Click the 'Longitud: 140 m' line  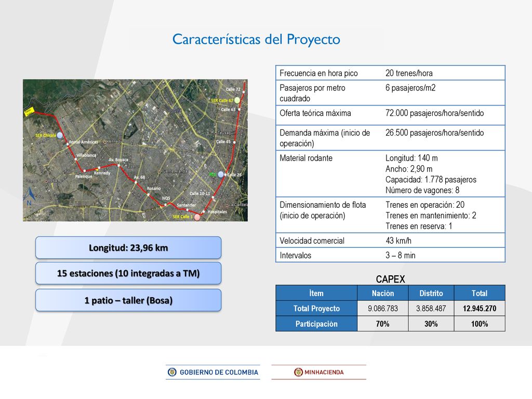pos(411,158)
